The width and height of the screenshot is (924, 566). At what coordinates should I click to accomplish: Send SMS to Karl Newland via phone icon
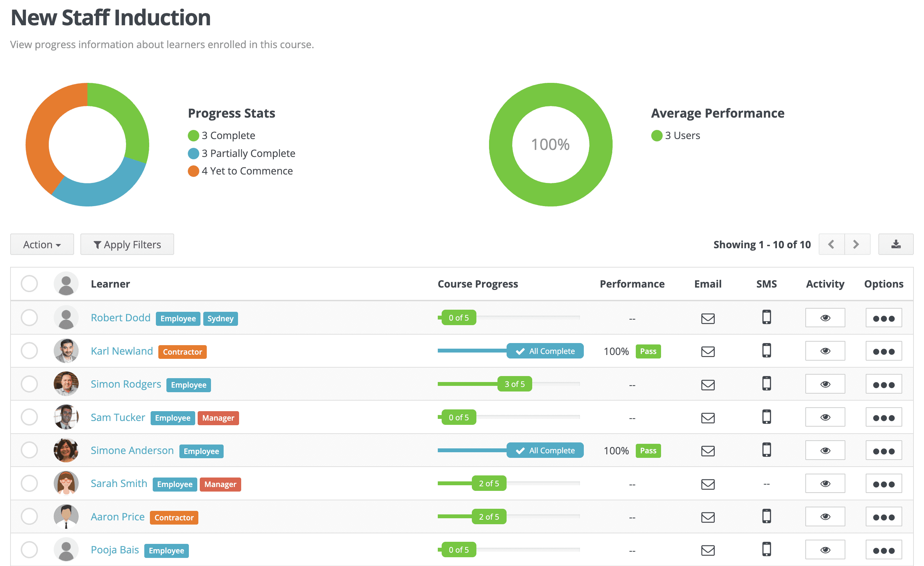coord(766,350)
